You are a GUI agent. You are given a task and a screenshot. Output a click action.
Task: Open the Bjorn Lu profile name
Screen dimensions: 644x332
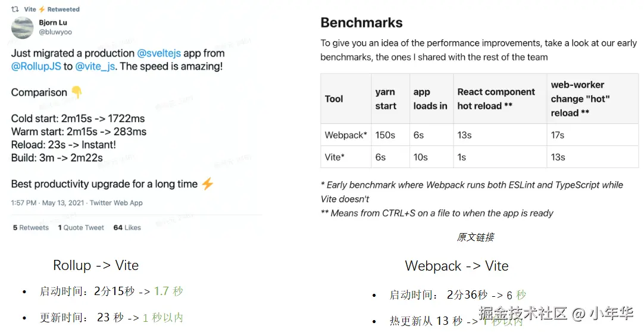pos(54,23)
